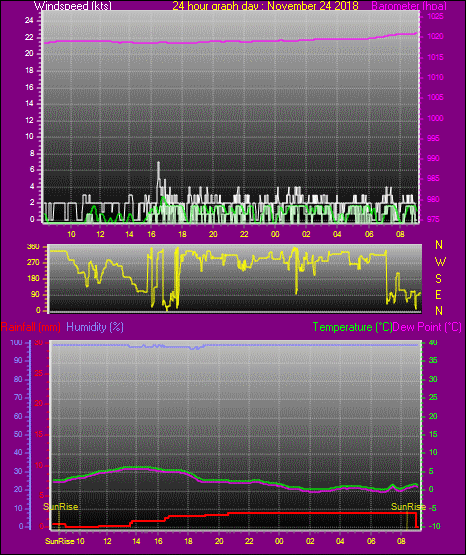Screen dimensions: 466x555
Task: Click the Windspeed (kts) axis title
Action: tap(73, 5)
